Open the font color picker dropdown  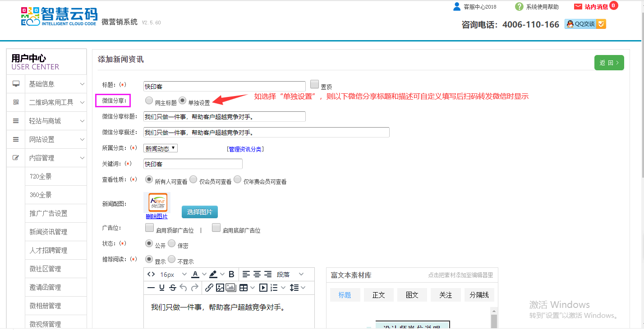(x=204, y=274)
